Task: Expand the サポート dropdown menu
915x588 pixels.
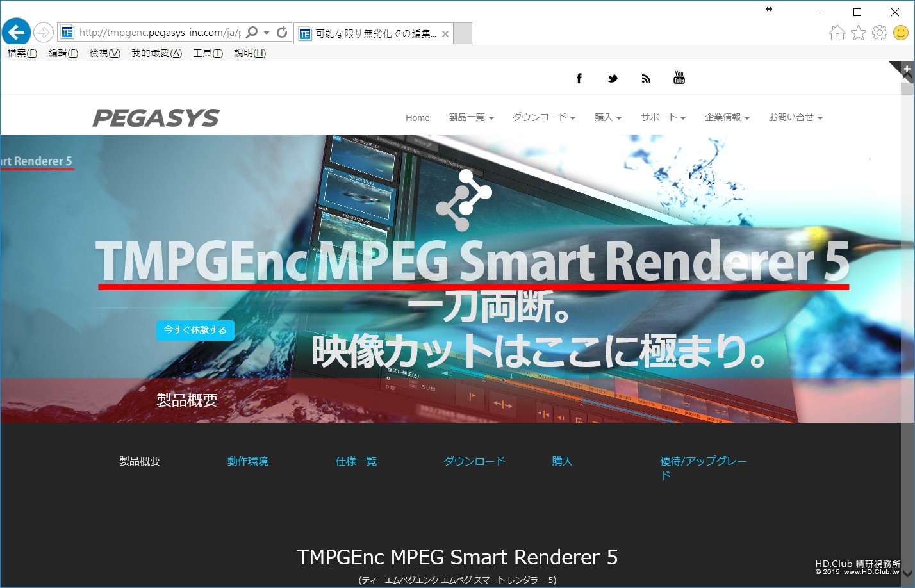Action: click(663, 117)
